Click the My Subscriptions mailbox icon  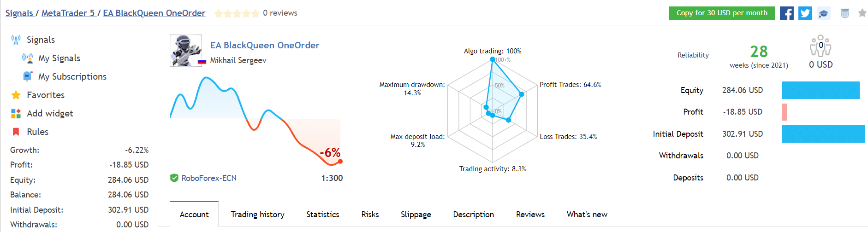click(x=28, y=76)
